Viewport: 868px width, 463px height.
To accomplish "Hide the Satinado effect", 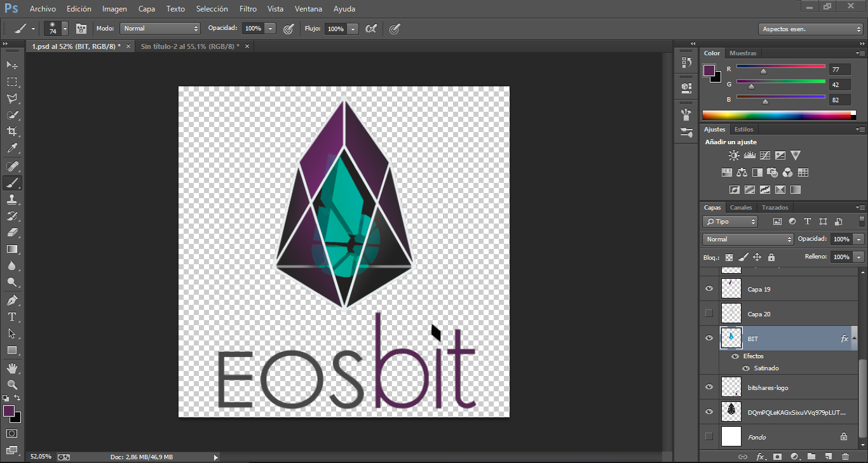I will click(x=746, y=368).
